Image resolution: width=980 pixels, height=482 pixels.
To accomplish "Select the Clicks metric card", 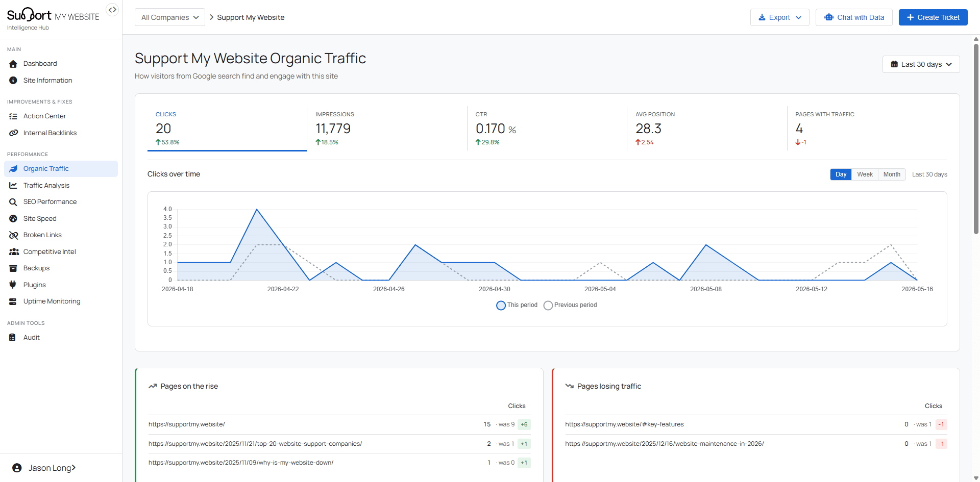I will 227,129.
